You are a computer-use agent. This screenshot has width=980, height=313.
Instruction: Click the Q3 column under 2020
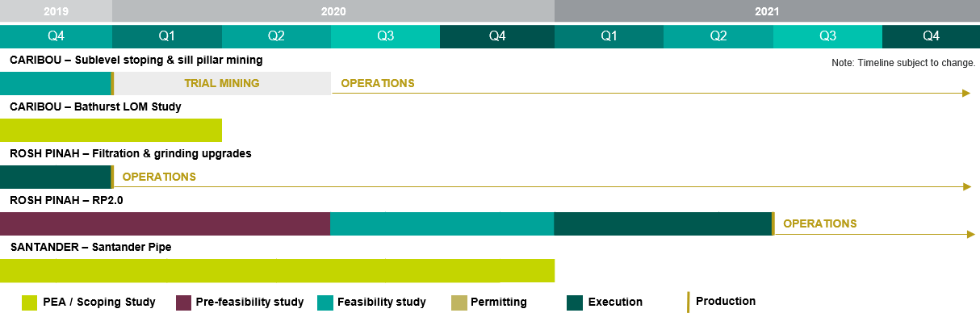point(385,36)
